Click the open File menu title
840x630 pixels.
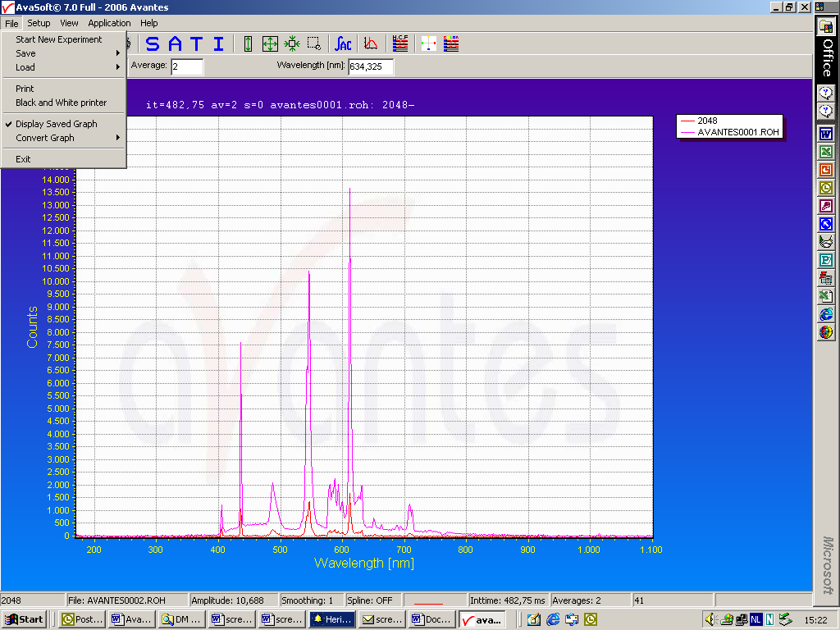coord(11,23)
